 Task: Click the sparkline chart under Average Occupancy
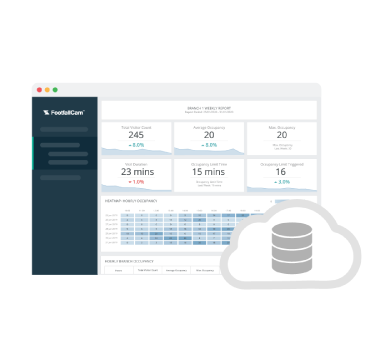coord(209,151)
